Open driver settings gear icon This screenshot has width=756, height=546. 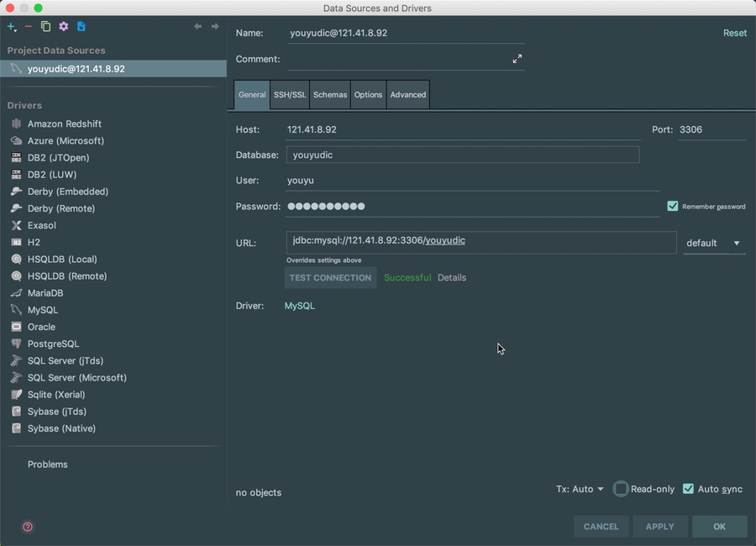click(x=63, y=27)
